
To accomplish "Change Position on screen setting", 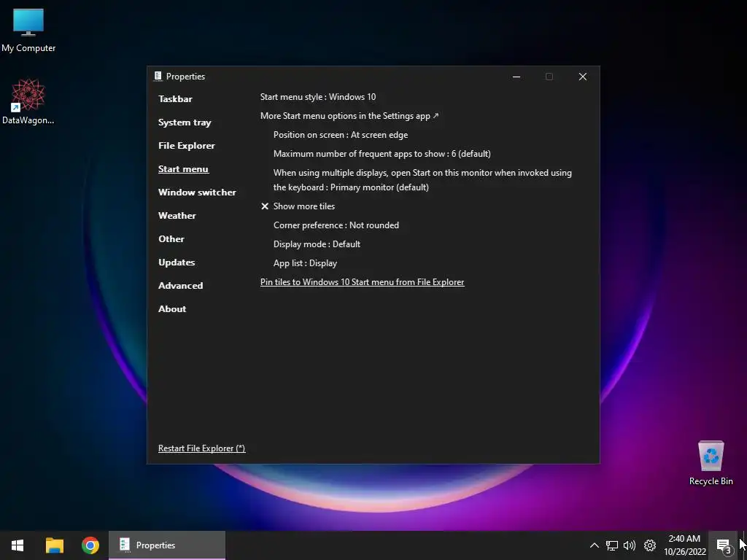I will tap(341, 135).
